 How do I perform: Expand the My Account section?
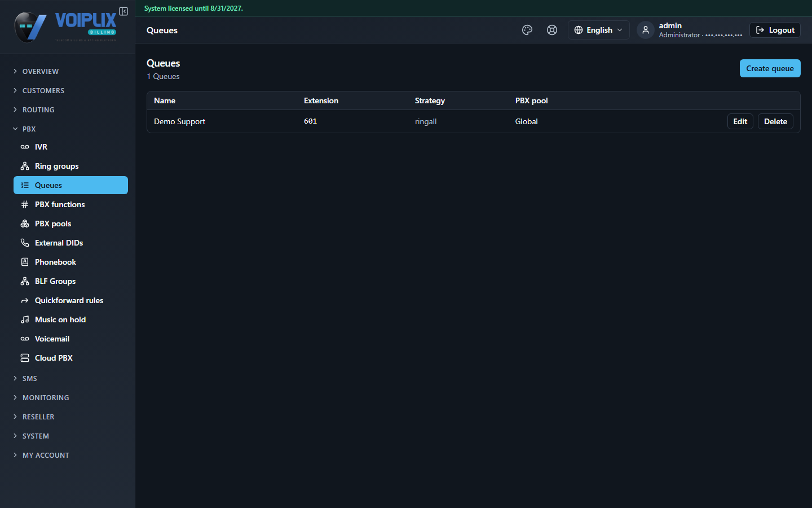point(70,455)
